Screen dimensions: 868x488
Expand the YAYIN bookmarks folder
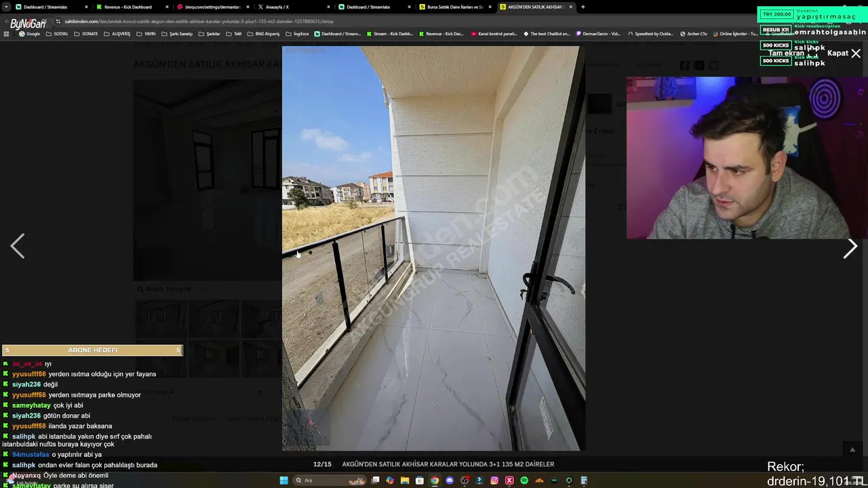146,34
